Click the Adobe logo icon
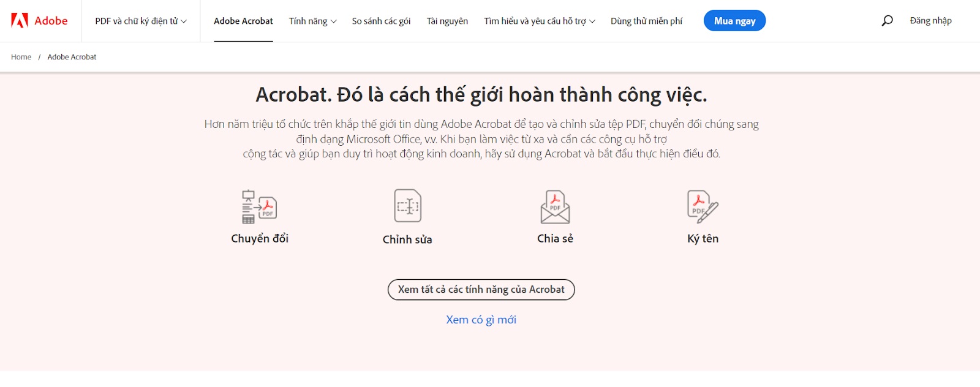The image size is (980, 387). 20,21
